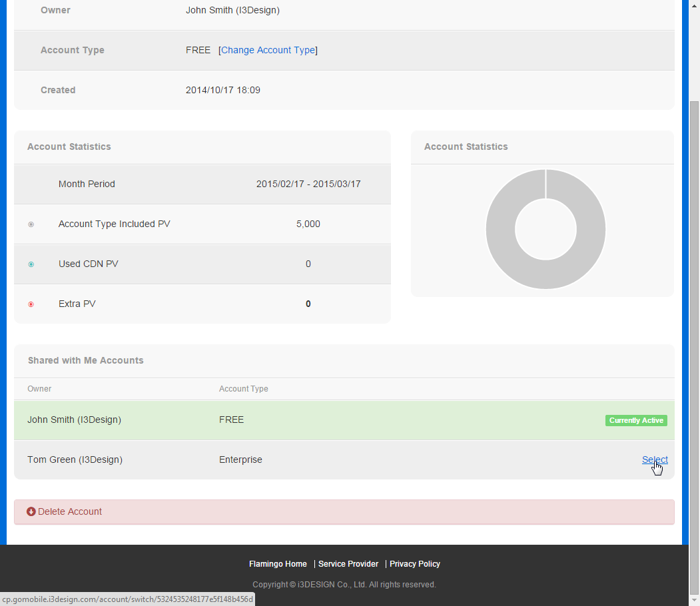Open Service Provider footer link

(x=348, y=563)
